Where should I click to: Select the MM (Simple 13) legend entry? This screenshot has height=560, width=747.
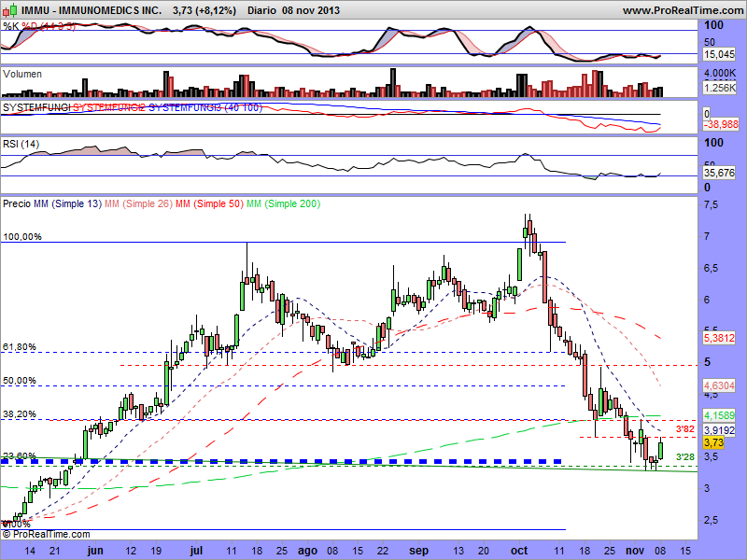[68, 203]
